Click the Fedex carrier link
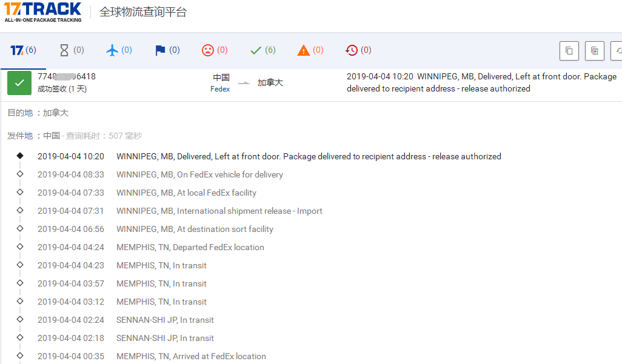The image size is (622, 364). 220,89
